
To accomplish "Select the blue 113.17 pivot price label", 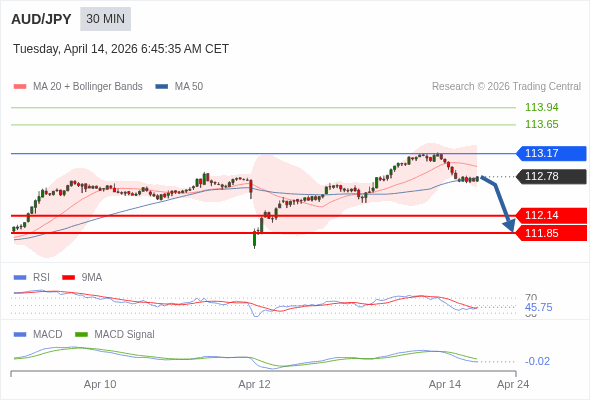I will click(551, 154).
